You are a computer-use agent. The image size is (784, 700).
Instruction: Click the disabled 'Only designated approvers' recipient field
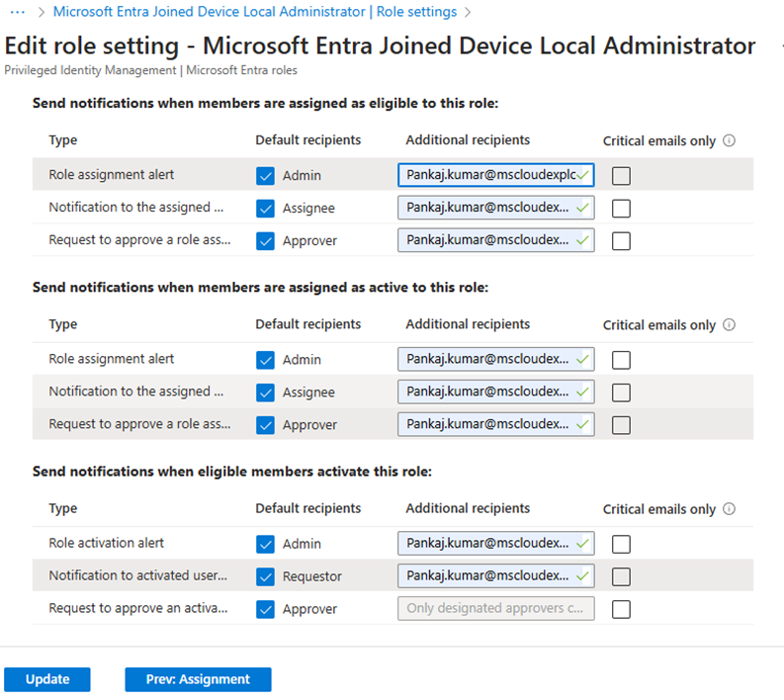point(496,608)
